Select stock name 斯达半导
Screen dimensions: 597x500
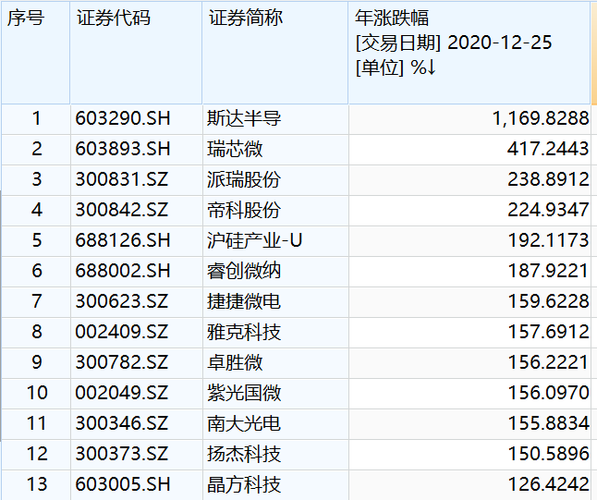pyautogui.click(x=244, y=118)
